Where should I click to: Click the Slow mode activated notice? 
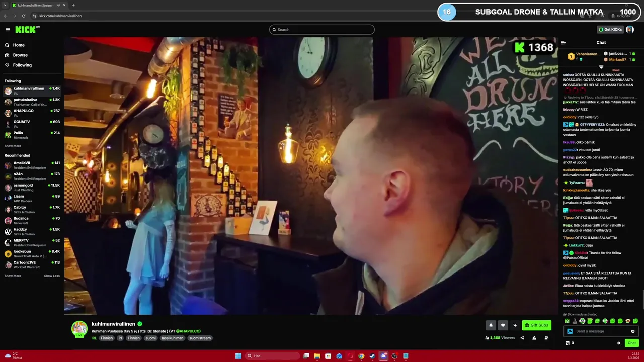tap(581, 314)
